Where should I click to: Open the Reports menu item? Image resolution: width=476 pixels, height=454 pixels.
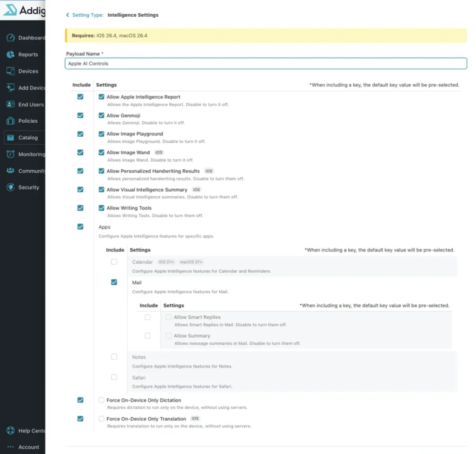tap(28, 54)
